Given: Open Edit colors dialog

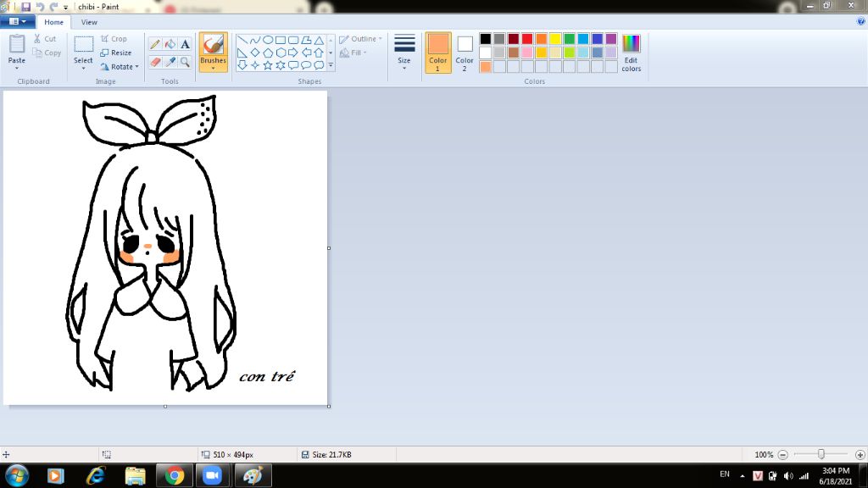Looking at the screenshot, I should [x=631, y=53].
